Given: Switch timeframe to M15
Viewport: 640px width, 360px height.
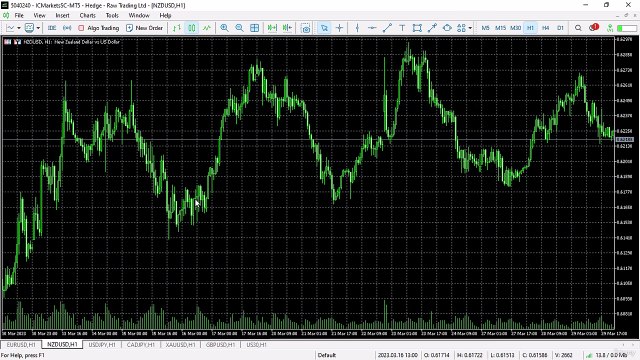Looking at the screenshot, I should point(500,28).
